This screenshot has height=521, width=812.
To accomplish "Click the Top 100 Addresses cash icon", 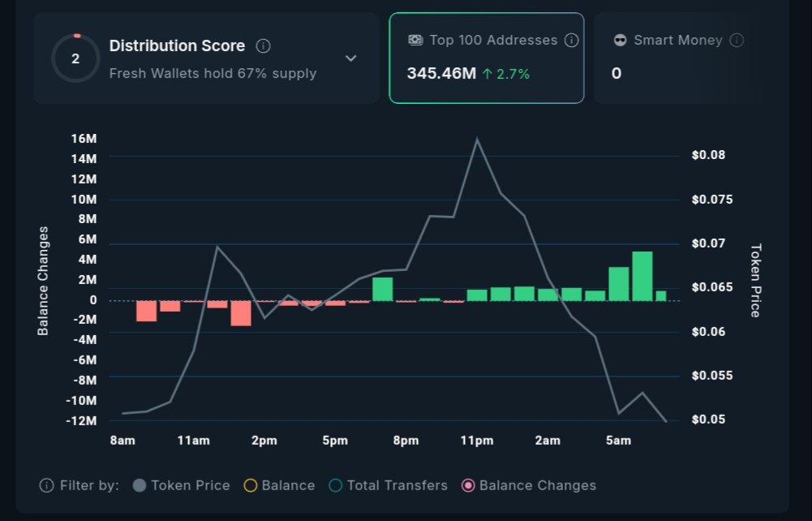I will pyautogui.click(x=415, y=41).
